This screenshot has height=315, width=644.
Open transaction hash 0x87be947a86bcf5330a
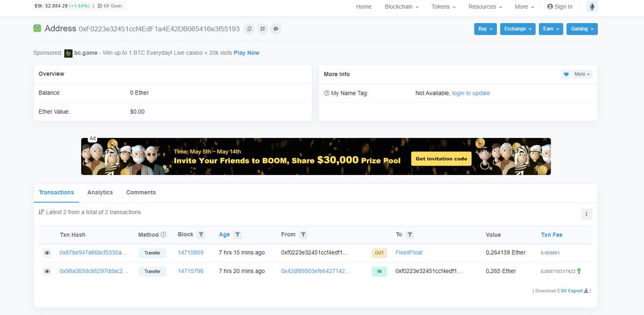[94, 253]
